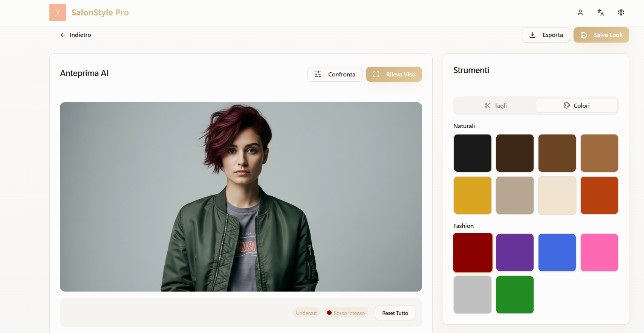Select the green Fashion swatch
Screen dimensions: 644x333
(x=515, y=295)
